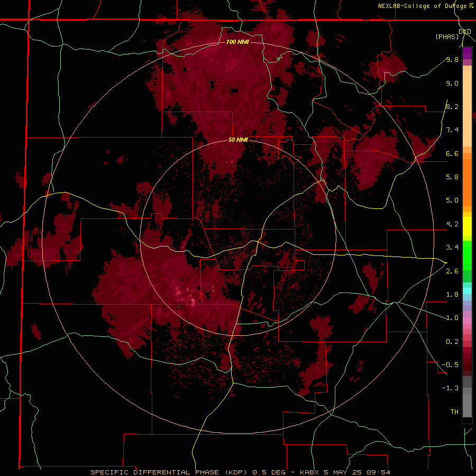Click the -0.5 scale label
Viewport: 476px width, 476px height.
pyautogui.click(x=450, y=365)
